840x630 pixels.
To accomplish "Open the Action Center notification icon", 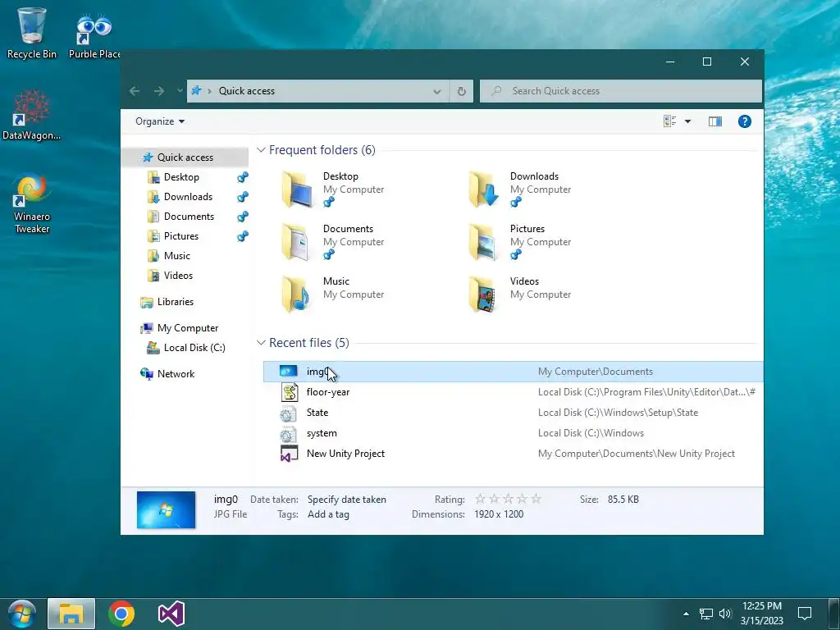I will coord(805,614).
